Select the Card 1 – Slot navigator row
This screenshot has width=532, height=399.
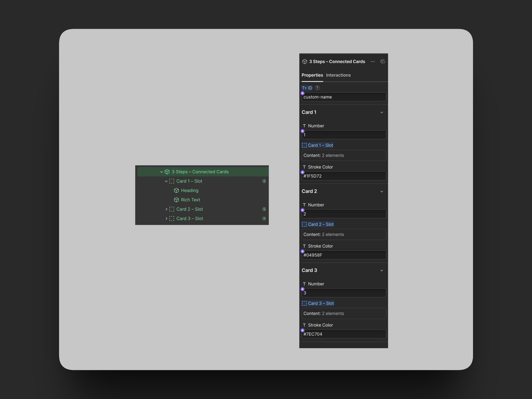click(x=202, y=181)
